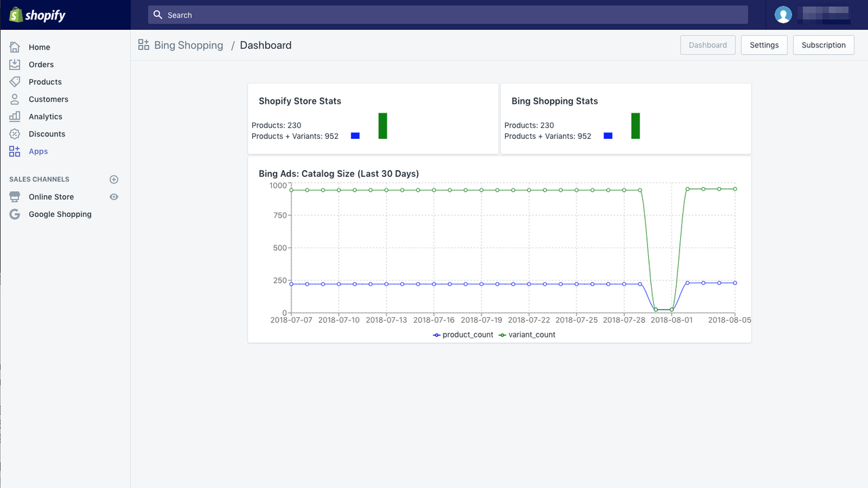868x488 pixels.
Task: Click the Google Shopping G icon
Action: pyautogui.click(x=15, y=214)
